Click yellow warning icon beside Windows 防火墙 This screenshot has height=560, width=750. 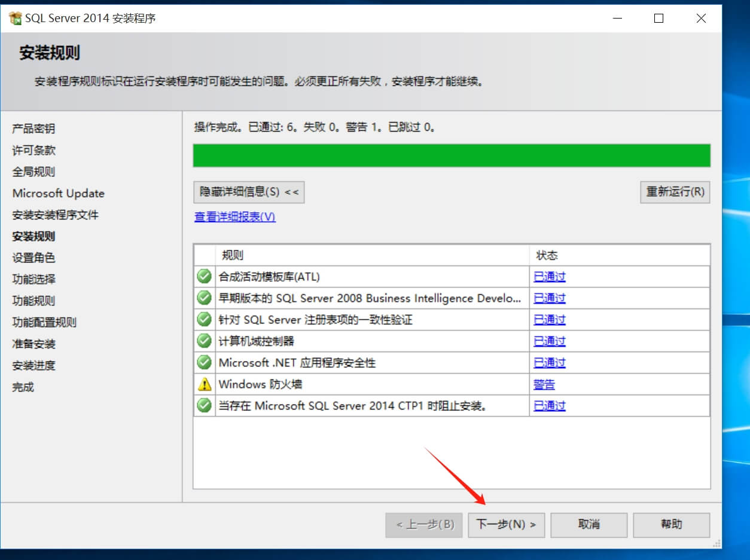[205, 384]
